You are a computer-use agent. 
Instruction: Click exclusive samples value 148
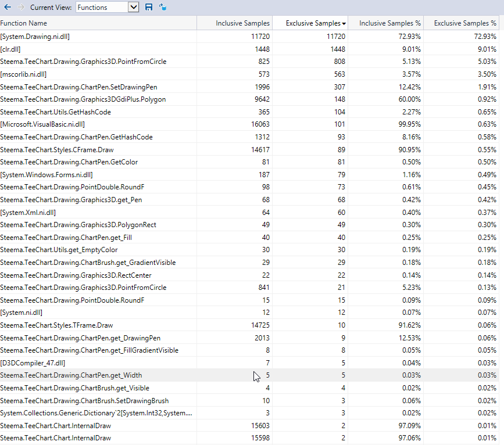point(339,99)
